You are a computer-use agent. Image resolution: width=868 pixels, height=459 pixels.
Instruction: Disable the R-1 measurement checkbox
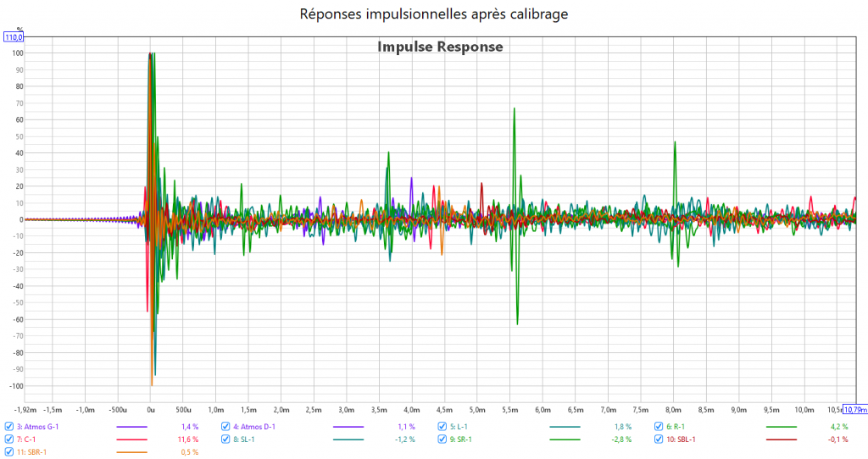pyautogui.click(x=659, y=427)
